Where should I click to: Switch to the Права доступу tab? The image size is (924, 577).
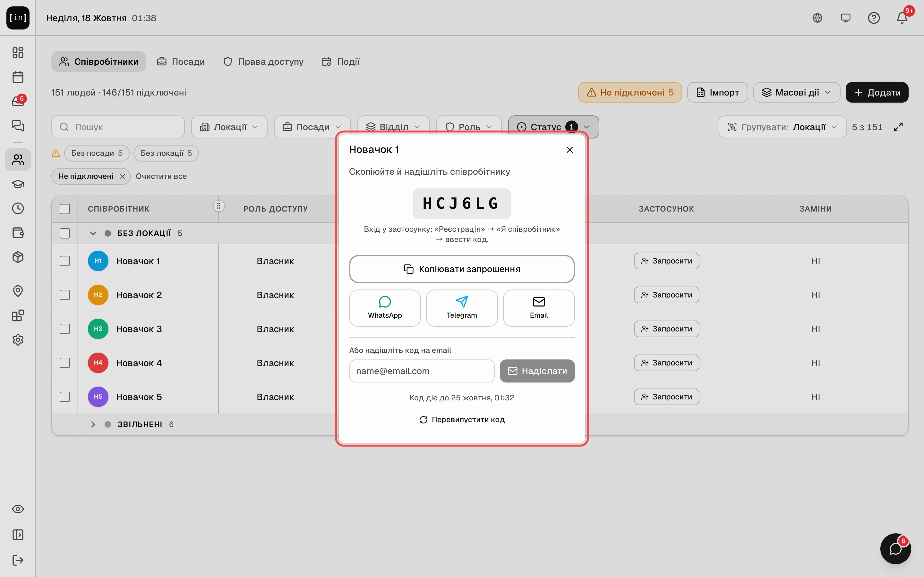[x=263, y=62]
